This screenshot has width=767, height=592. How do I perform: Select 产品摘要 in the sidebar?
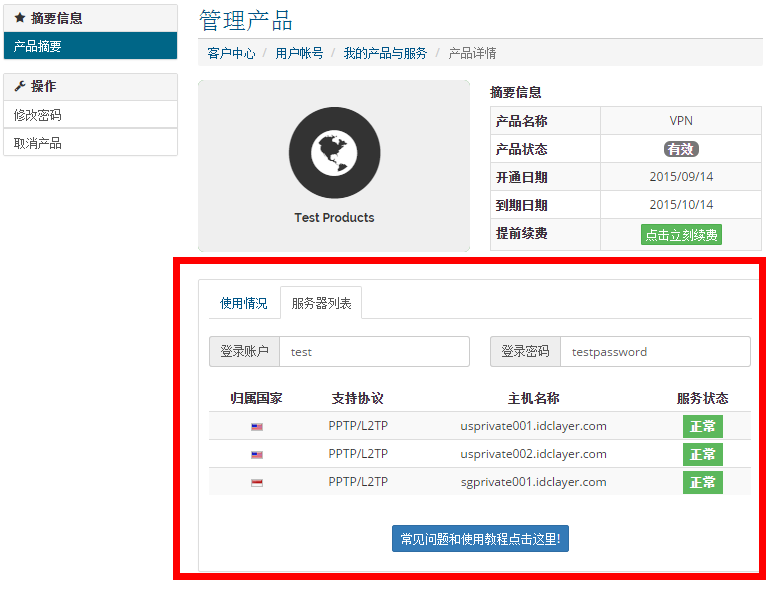point(90,46)
